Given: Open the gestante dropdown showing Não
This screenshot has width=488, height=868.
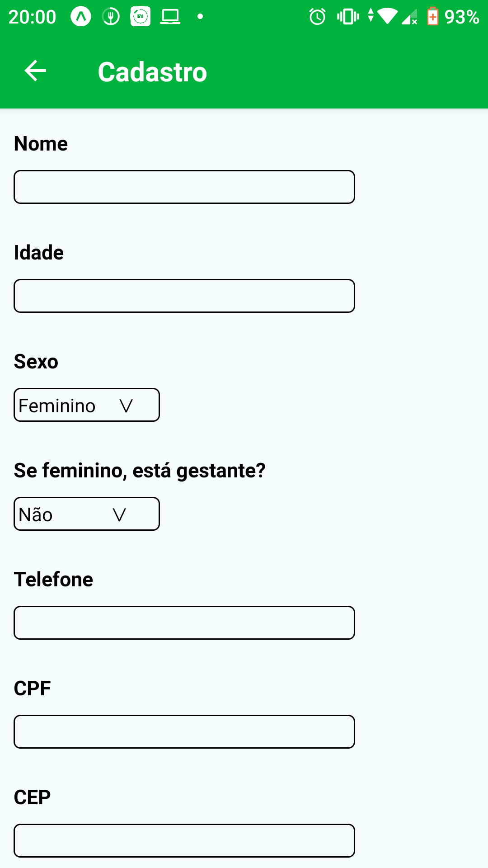Looking at the screenshot, I should [87, 514].
